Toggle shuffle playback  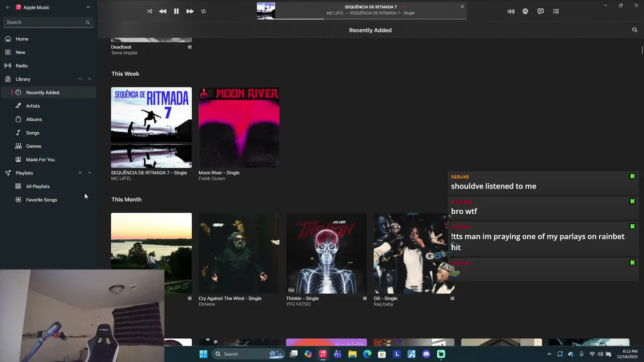(149, 11)
